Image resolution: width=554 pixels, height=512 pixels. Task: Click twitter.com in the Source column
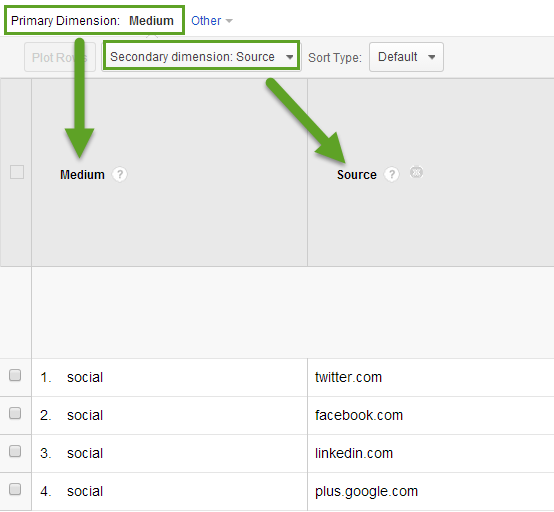pyautogui.click(x=348, y=377)
